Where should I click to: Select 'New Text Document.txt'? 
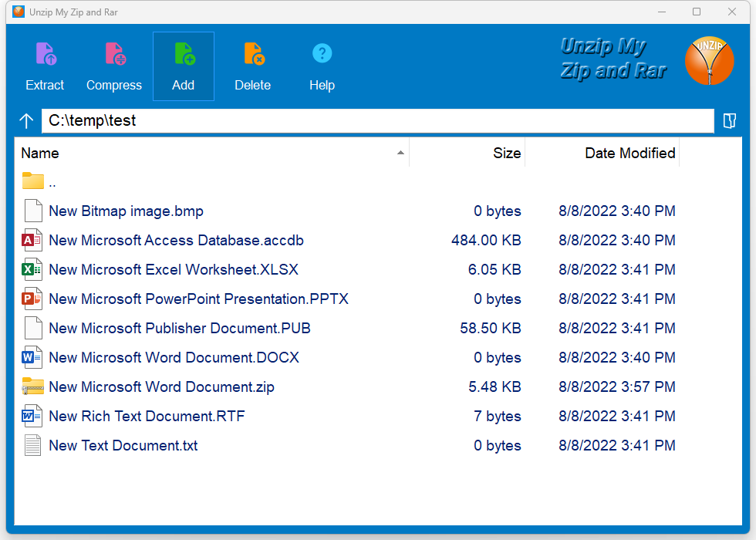click(x=123, y=446)
